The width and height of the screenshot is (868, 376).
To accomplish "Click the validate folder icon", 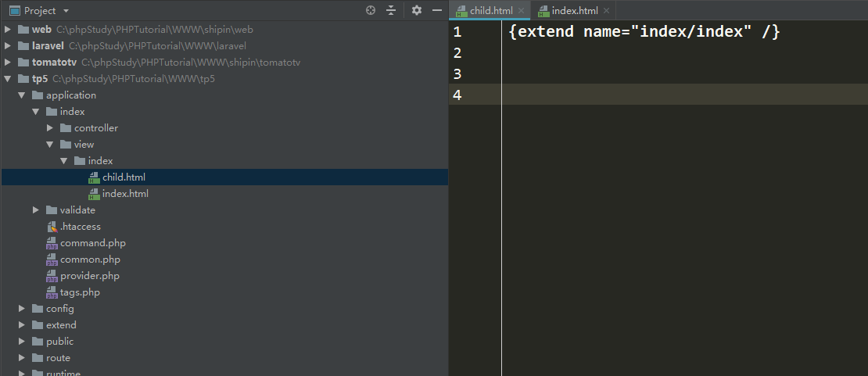I will [52, 209].
